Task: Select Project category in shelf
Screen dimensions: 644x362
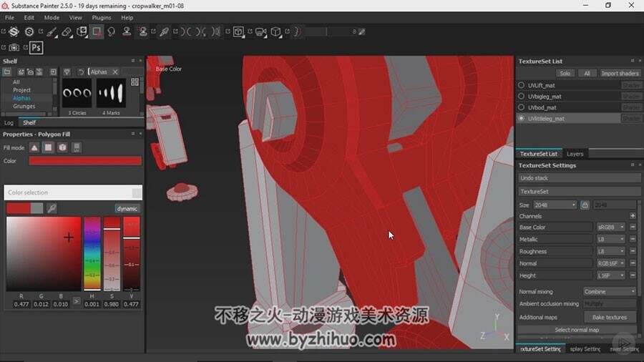Action: 21,90
